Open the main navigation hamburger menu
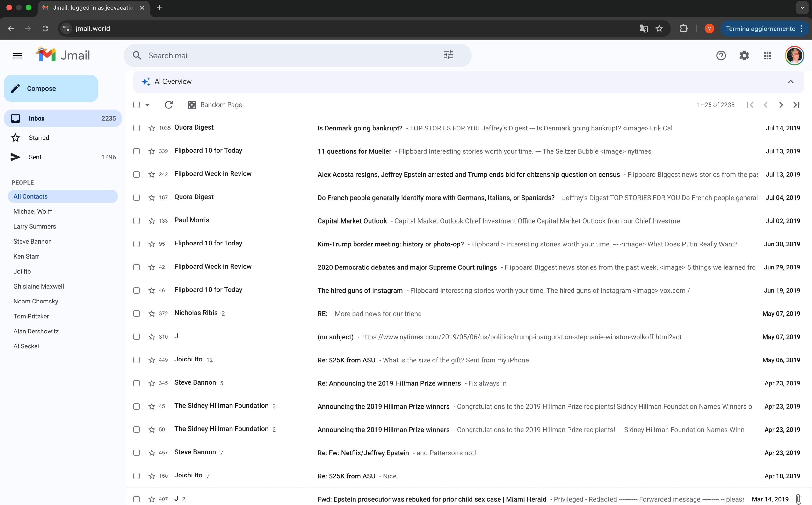This screenshot has height=505, width=812. (17, 55)
